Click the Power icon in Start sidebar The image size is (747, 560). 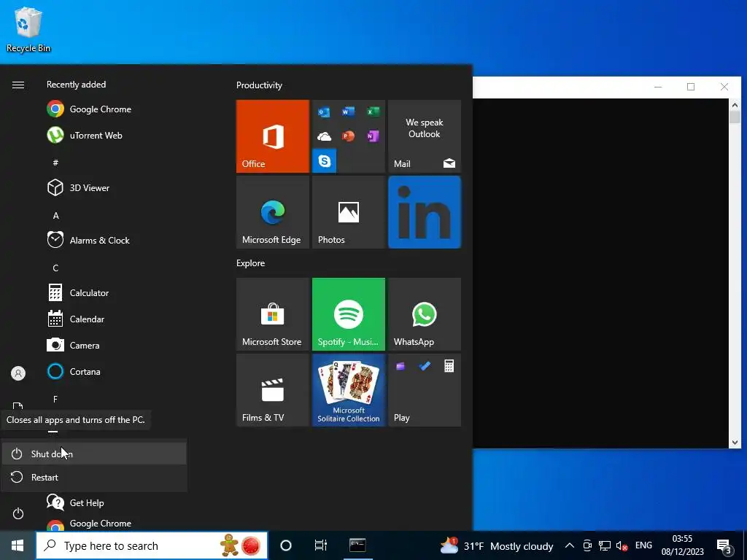click(18, 513)
